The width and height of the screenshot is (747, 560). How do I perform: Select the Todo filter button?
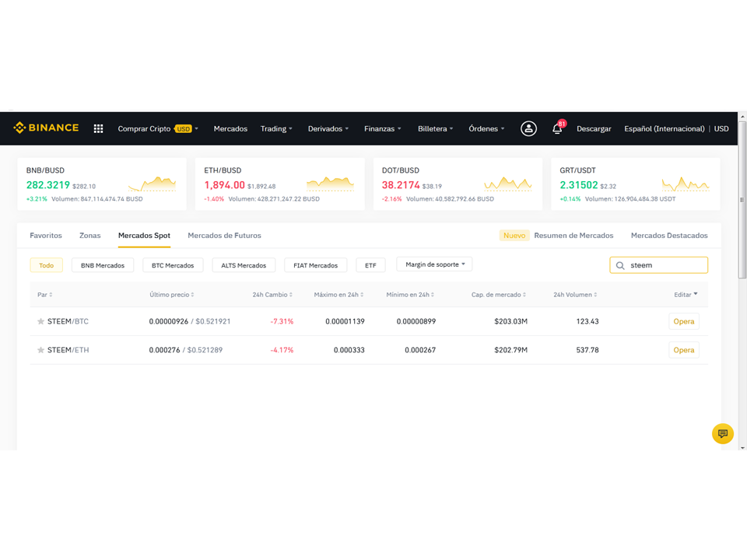coord(46,265)
